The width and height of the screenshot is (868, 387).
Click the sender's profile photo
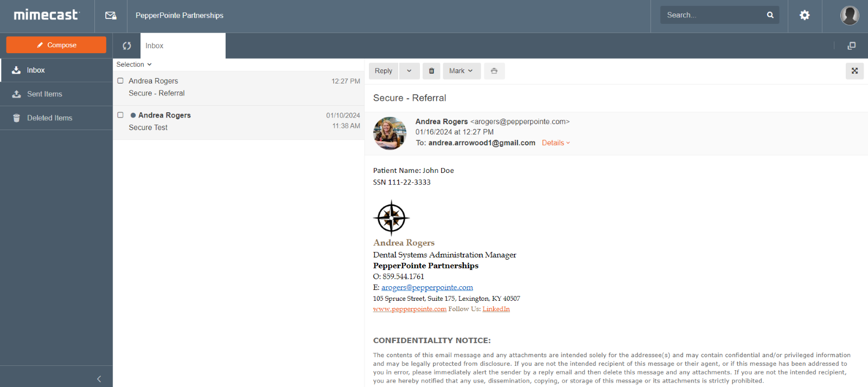pyautogui.click(x=390, y=133)
